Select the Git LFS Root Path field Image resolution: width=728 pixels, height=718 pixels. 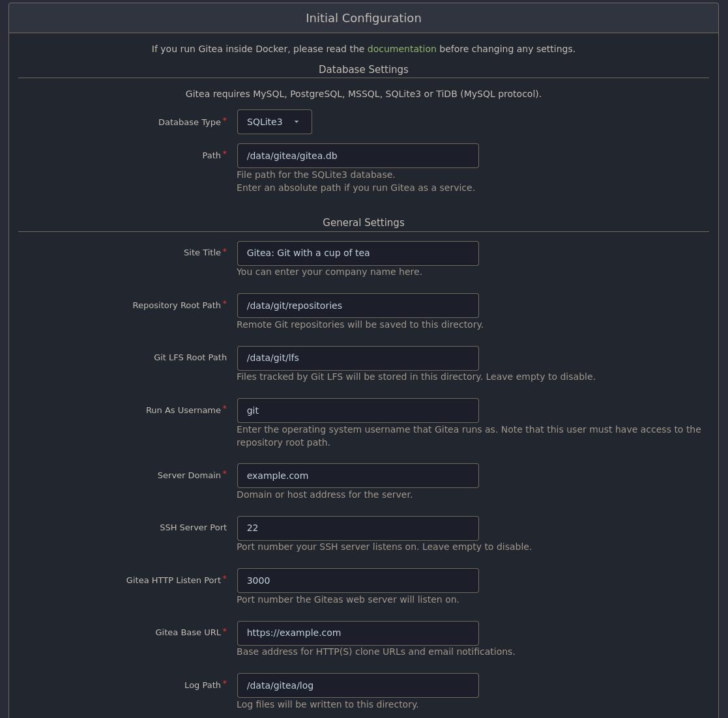(358, 358)
